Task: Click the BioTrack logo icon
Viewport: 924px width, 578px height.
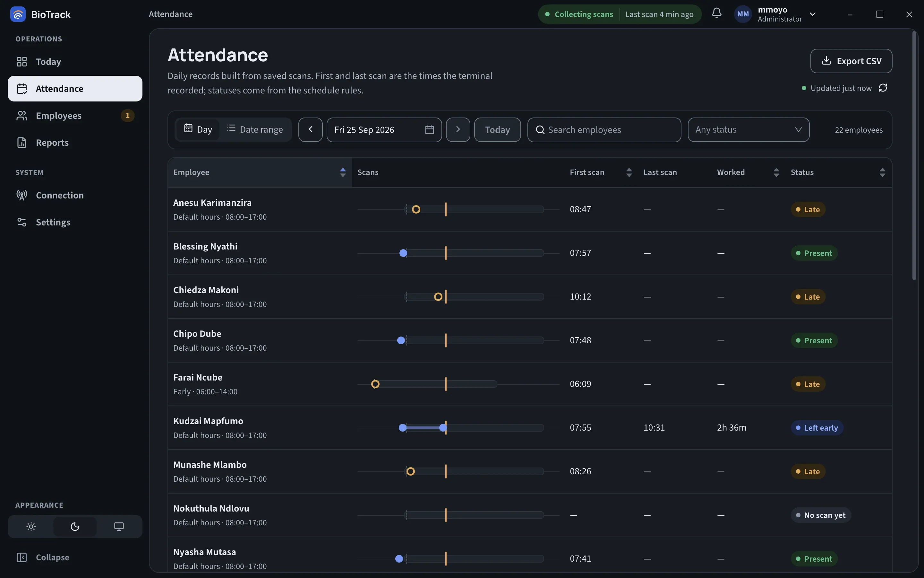Action: [18, 14]
